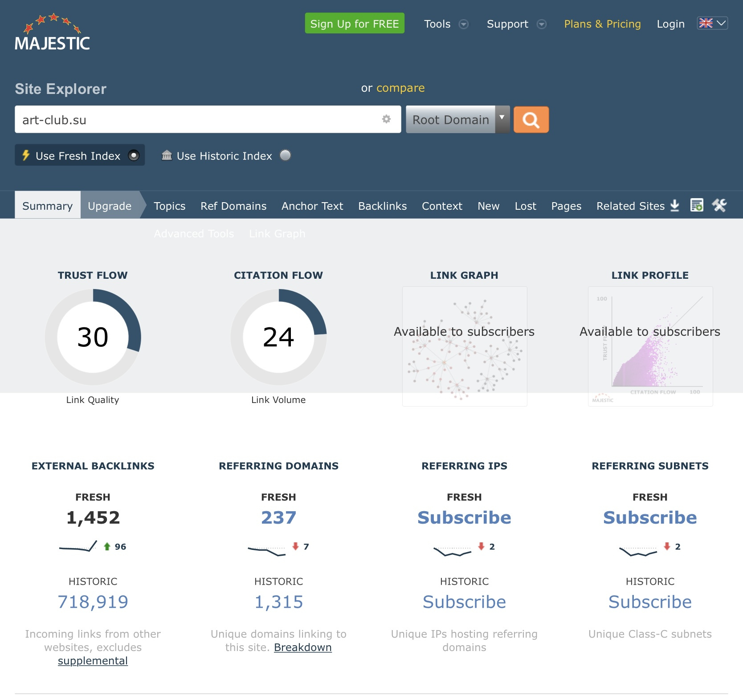The image size is (743, 700).
Task: Click historic backlinks count 718,919
Action: tap(93, 602)
